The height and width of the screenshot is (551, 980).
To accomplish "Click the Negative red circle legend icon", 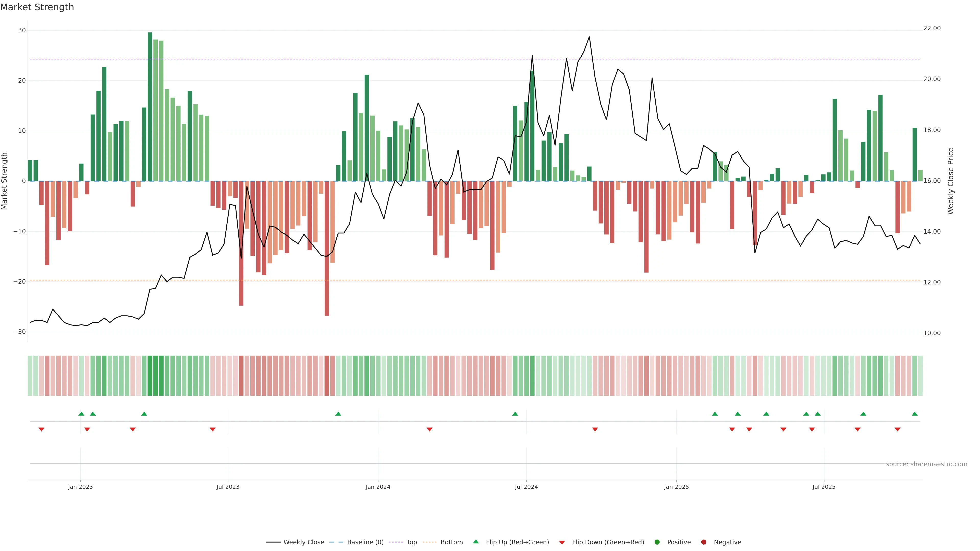I will pos(703,542).
